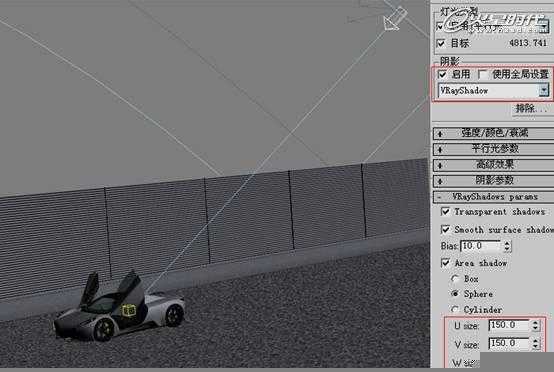Toggle the Area shadow checkbox
The image size is (554, 372).
point(446,263)
